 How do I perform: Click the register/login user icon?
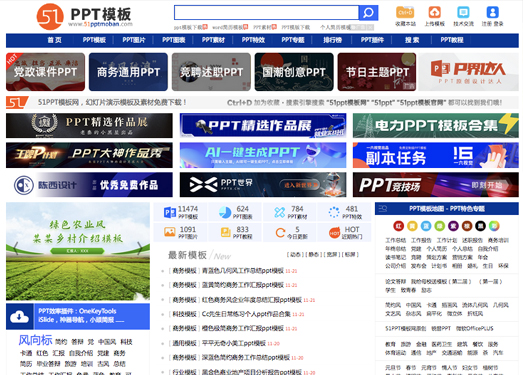pyautogui.click(x=492, y=12)
